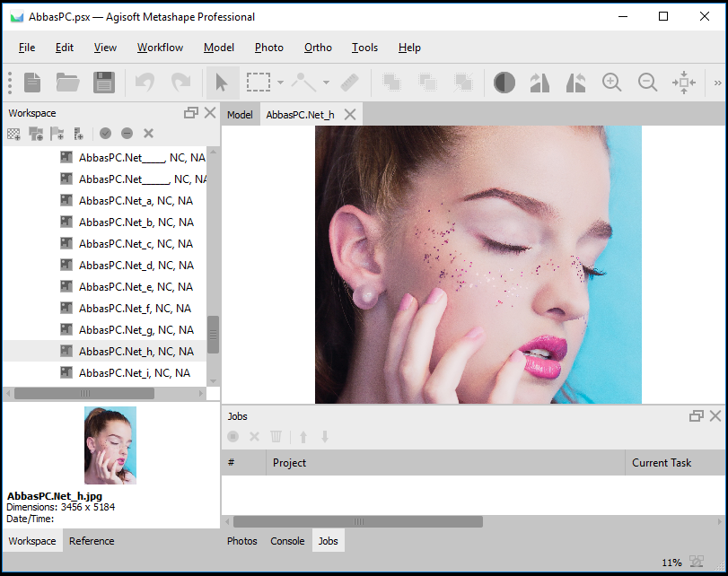Click the Add Chunk icon in Workspace

(13, 134)
